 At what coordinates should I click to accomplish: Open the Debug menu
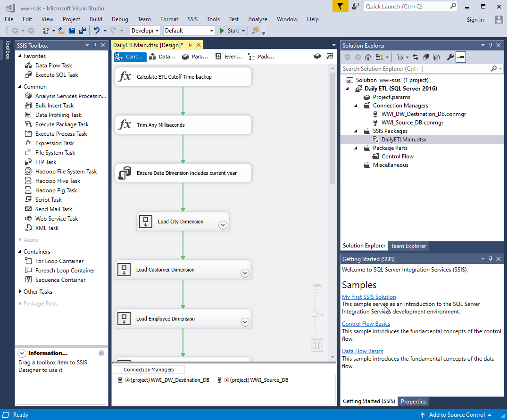click(x=120, y=19)
